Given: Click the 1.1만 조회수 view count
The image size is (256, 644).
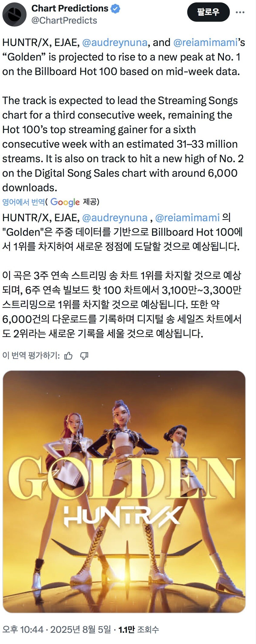Looking at the screenshot, I should point(138,630).
